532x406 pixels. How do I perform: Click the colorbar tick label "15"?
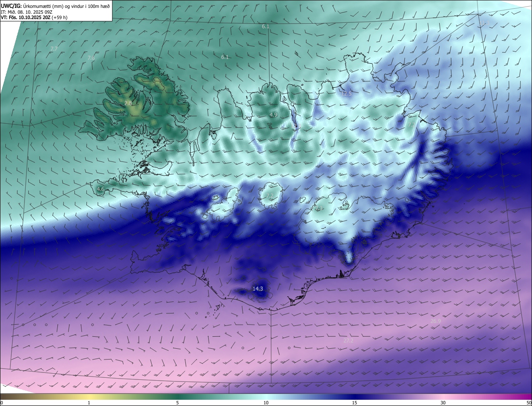[355, 403]
